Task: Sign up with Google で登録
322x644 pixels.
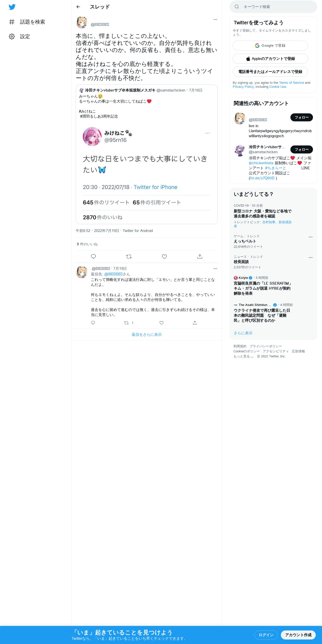Action: [x=270, y=46]
